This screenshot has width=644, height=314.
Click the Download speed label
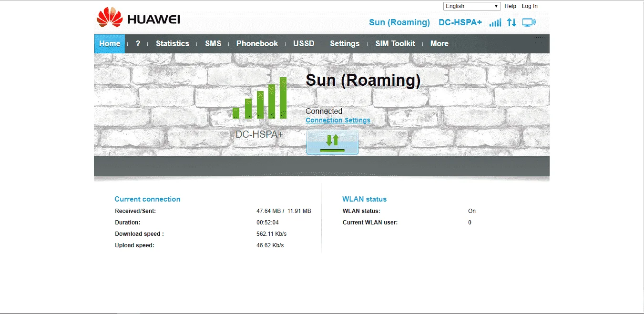pos(139,234)
